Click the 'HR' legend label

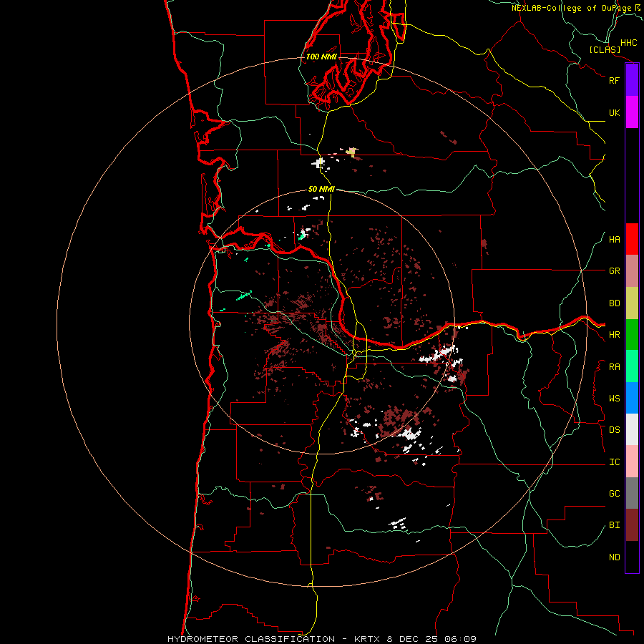614,335
